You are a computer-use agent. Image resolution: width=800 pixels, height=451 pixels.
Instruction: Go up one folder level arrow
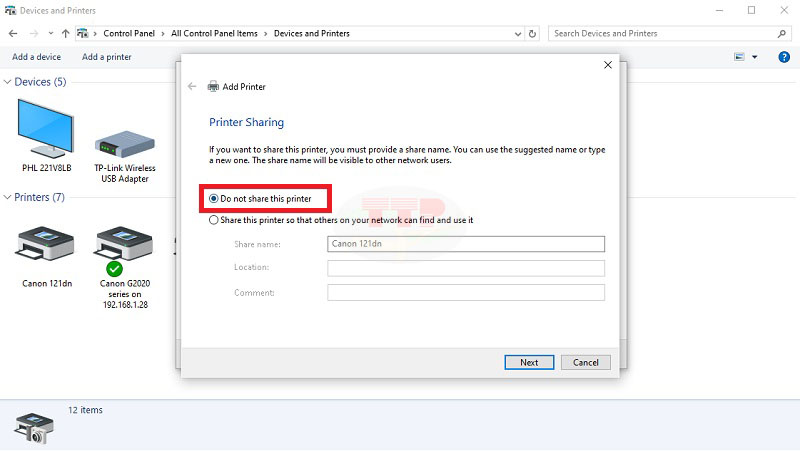pos(66,33)
